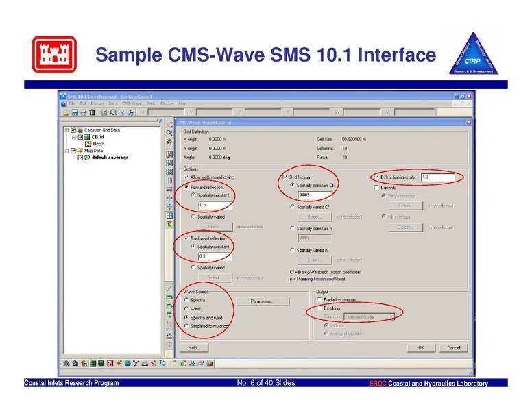Collapse the CGrid tree node
532x411 pixels.
point(74,137)
